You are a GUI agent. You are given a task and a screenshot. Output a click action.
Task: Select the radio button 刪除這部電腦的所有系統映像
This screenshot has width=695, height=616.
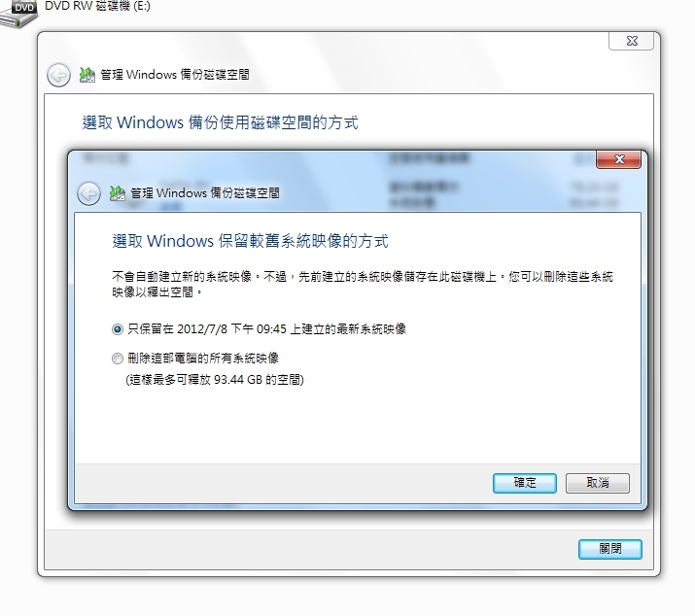click(117, 359)
